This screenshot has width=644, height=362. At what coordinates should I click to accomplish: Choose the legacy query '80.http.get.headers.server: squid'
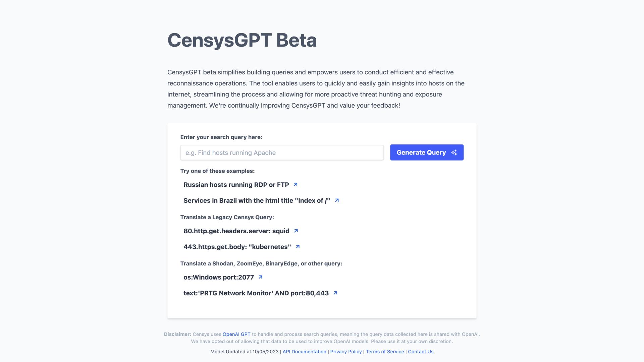236,231
